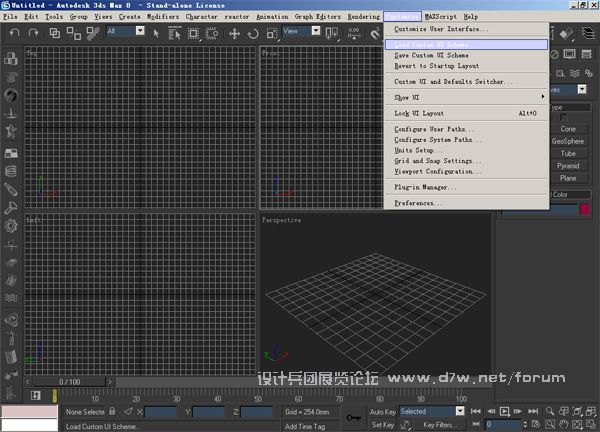Expand the Show UI submenu

(466, 97)
